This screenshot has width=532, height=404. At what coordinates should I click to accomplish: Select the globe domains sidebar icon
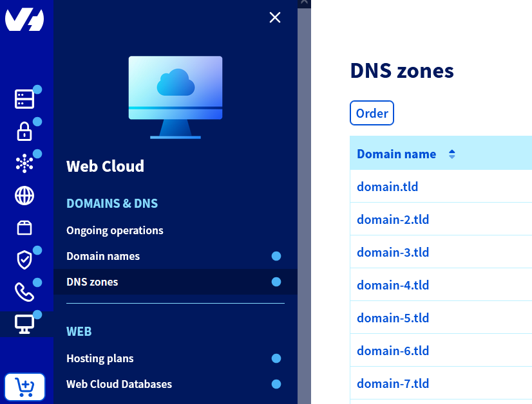click(x=24, y=196)
